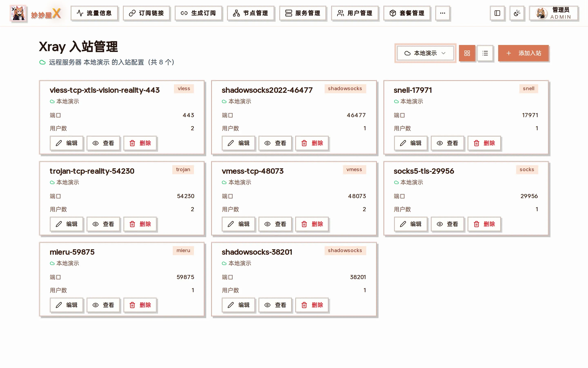View mieru-59875 details
588x368 pixels.
pyautogui.click(x=103, y=305)
